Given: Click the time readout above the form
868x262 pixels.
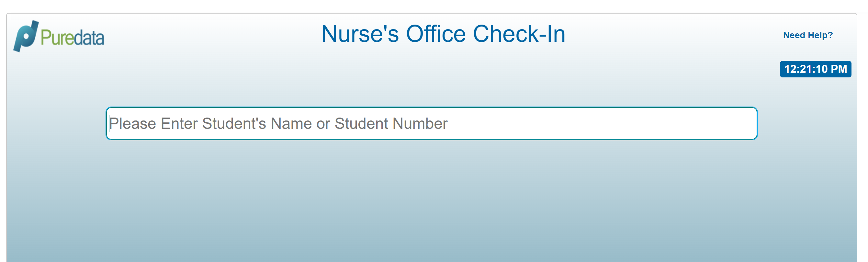Looking at the screenshot, I should 815,68.
